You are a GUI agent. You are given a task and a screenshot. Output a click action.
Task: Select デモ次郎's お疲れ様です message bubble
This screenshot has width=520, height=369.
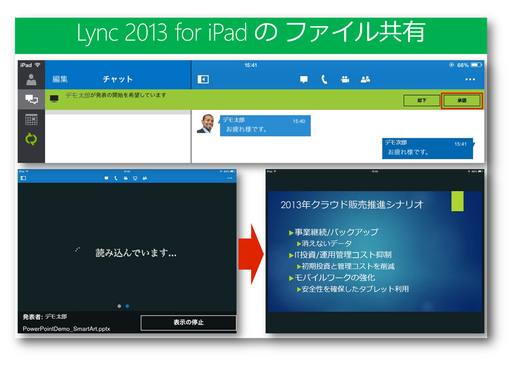427,148
